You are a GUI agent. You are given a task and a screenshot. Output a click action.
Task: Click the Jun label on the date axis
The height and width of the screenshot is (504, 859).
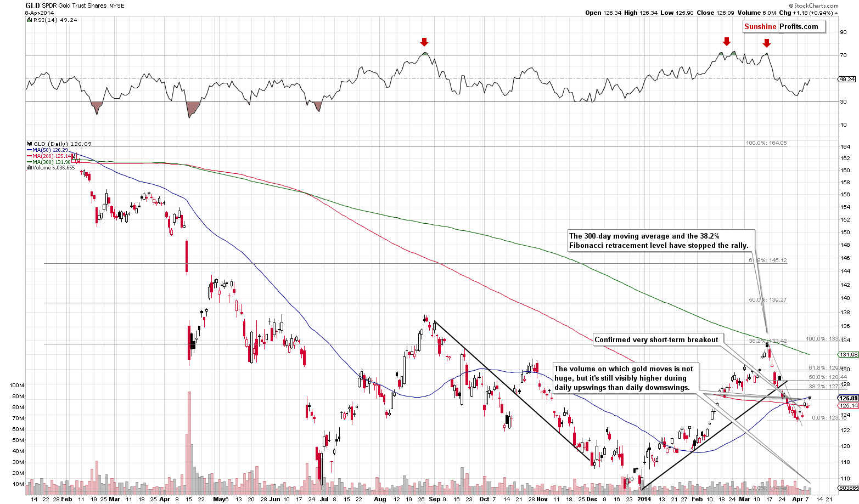coord(274,500)
